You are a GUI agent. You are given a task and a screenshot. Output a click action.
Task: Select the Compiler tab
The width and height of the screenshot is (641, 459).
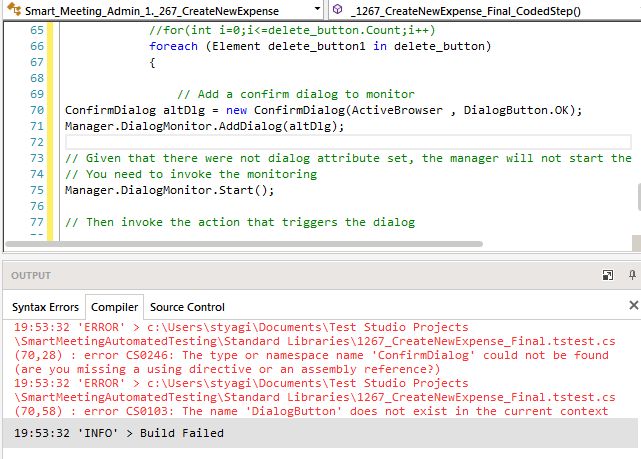click(114, 307)
